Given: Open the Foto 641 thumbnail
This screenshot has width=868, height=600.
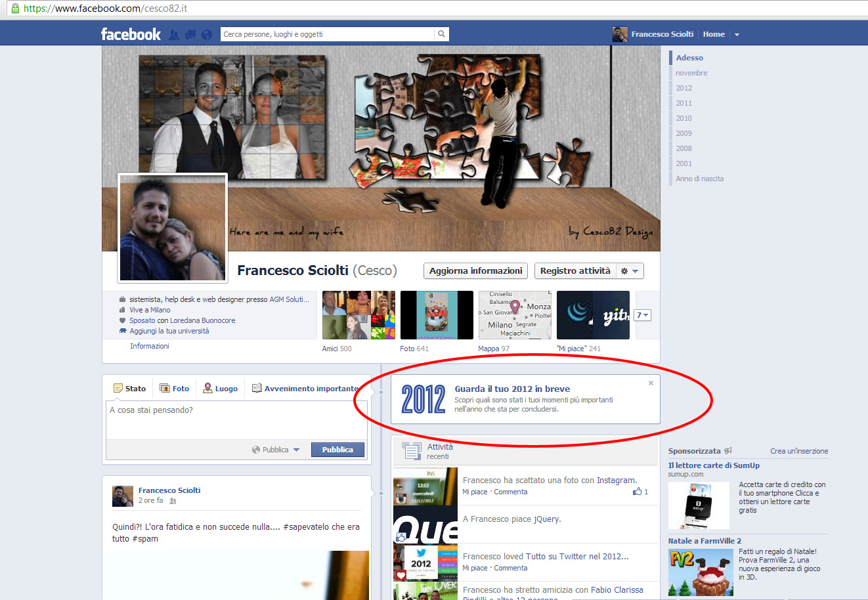Looking at the screenshot, I should 437,315.
